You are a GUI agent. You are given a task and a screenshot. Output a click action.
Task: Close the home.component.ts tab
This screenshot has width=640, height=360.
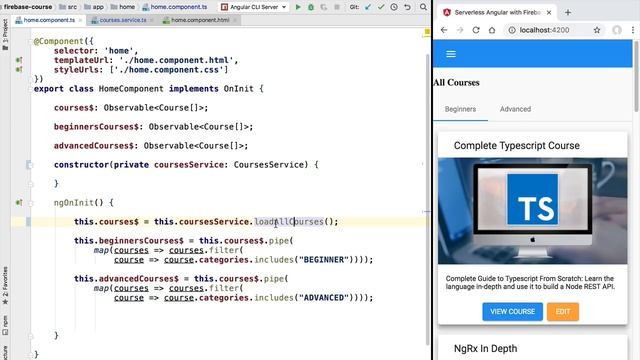[x=80, y=20]
